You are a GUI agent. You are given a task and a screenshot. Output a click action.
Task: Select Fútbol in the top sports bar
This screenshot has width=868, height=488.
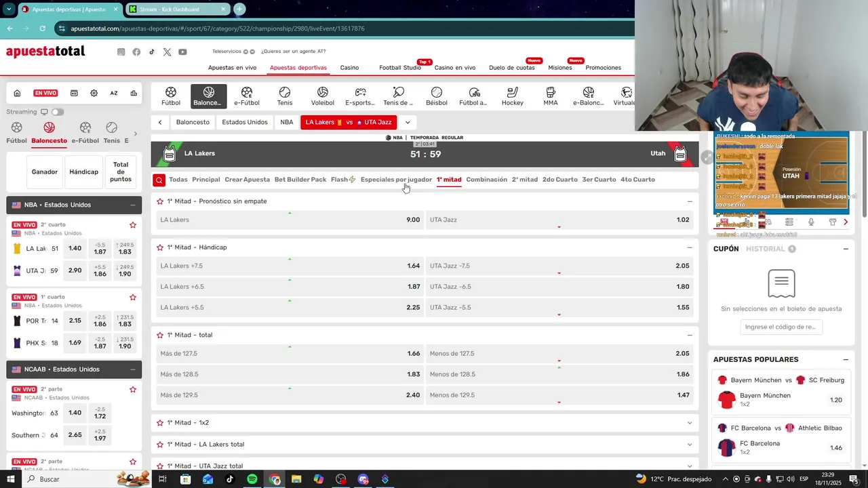tap(171, 96)
